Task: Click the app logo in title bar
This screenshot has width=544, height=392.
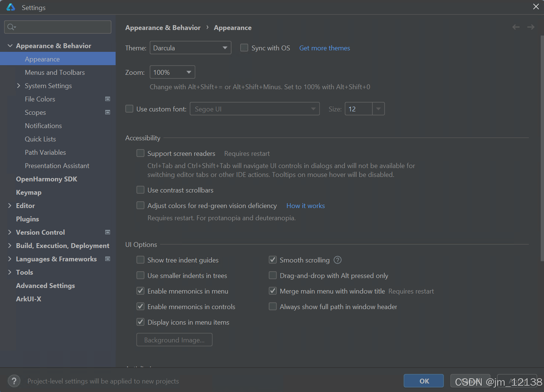Action: [11, 7]
